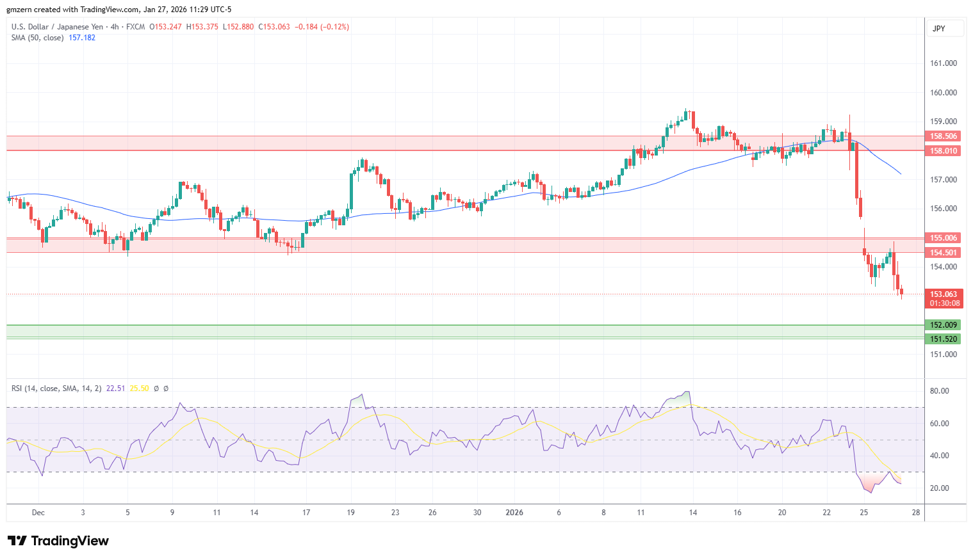Click the header text 'gmzern created with TradingView.com'
The height and width of the screenshot is (560, 973).
(x=74, y=10)
